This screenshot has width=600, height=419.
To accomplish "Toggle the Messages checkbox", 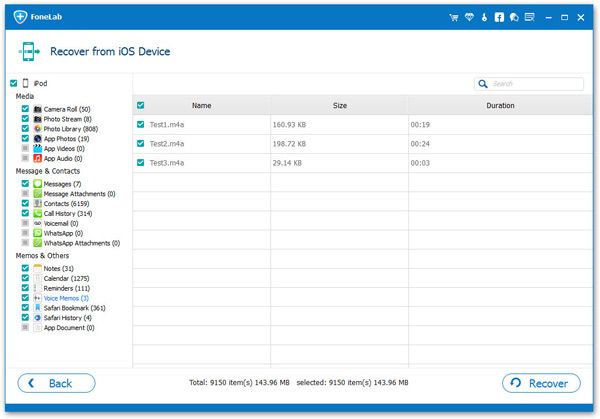I will click(x=25, y=184).
